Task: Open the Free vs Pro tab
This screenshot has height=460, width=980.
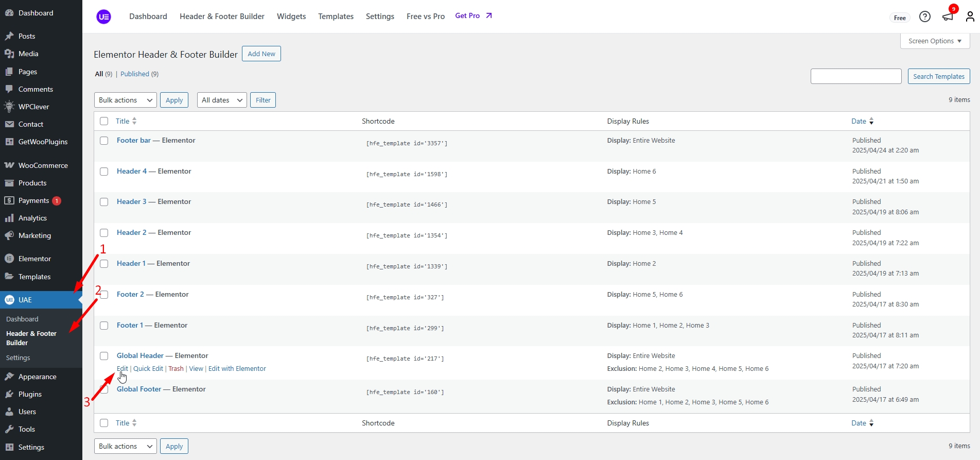Action: 425,16
